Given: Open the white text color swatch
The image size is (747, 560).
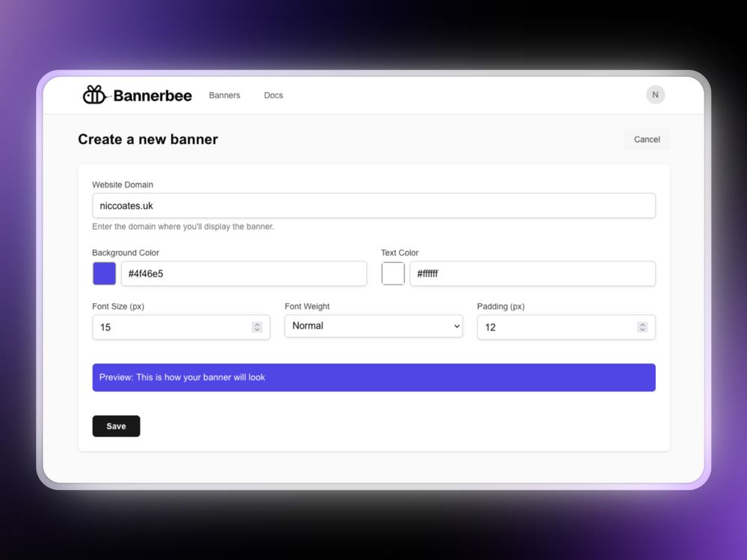Looking at the screenshot, I should click(x=393, y=273).
